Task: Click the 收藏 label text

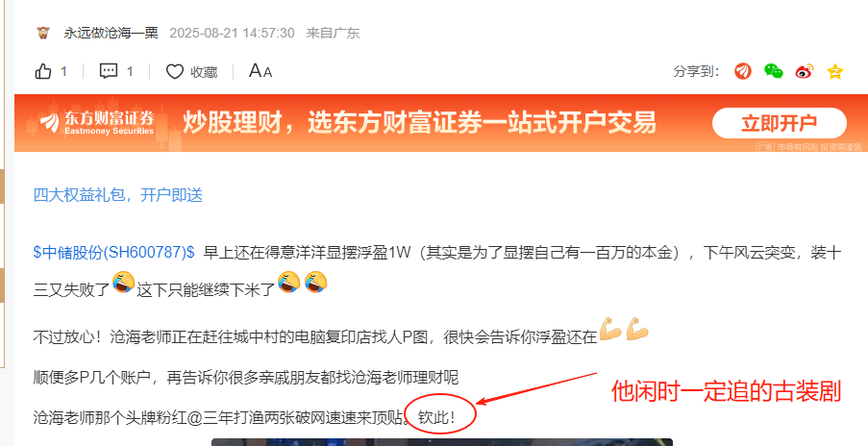Action: (x=204, y=72)
